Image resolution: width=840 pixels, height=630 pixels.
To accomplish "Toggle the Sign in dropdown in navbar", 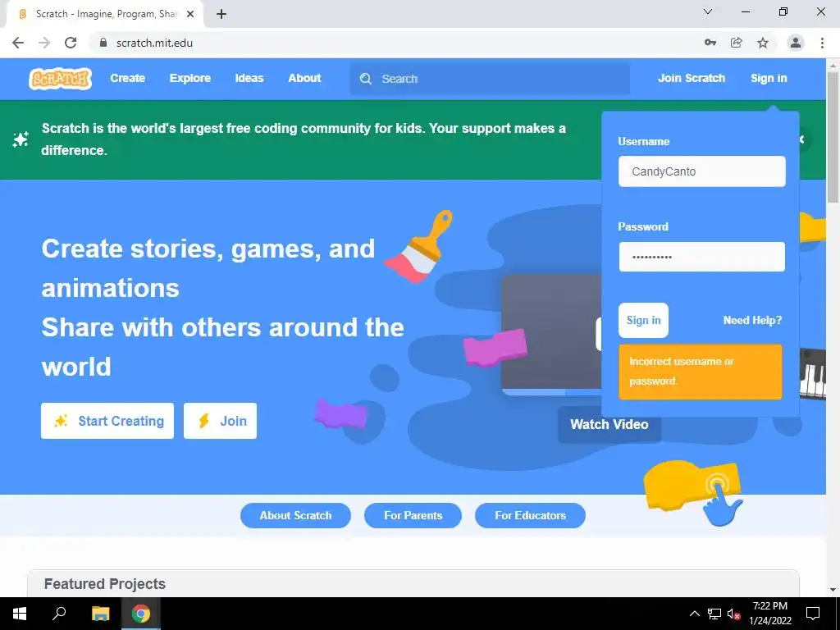I will pyautogui.click(x=769, y=78).
